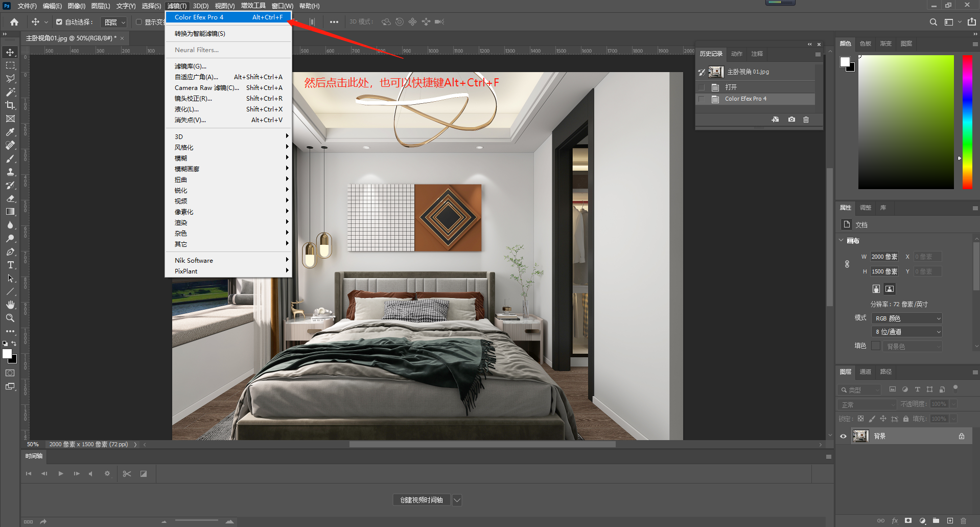
Task: Delete current state in History panel
Action: click(x=806, y=120)
